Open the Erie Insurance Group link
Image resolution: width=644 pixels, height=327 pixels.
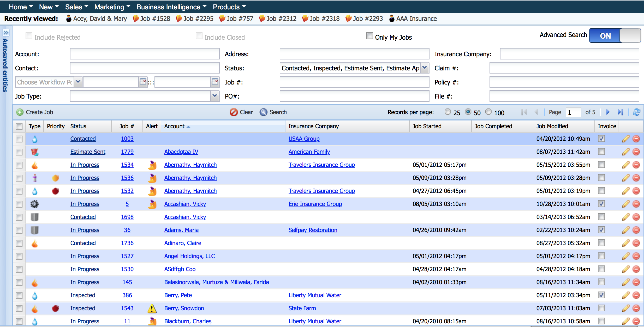[x=315, y=204]
